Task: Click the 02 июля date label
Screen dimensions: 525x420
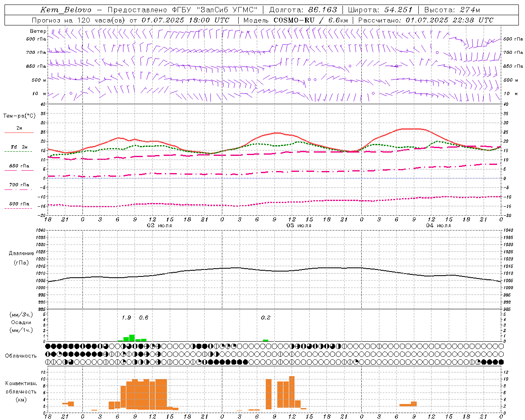Action: (160, 226)
